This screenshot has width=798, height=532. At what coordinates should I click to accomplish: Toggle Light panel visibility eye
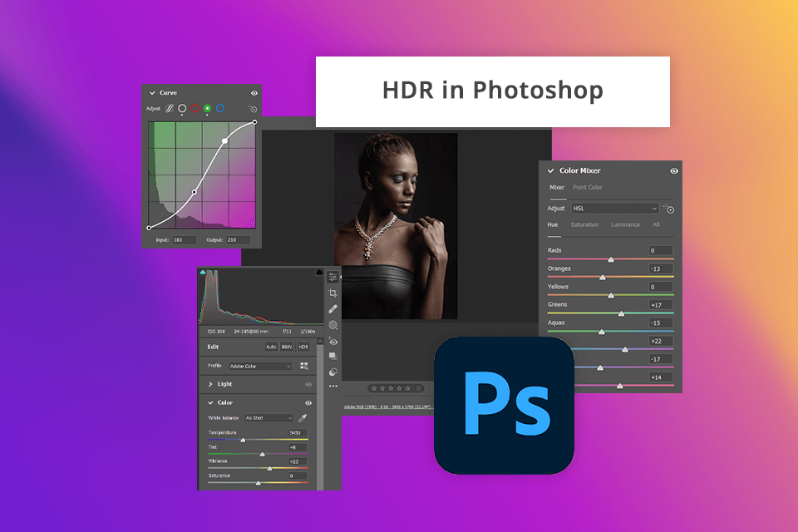pyautogui.click(x=308, y=384)
